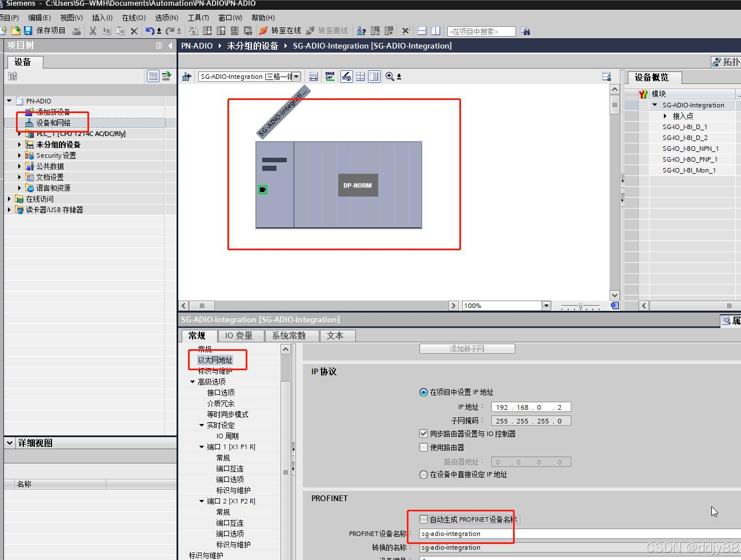Collapse the 高级选项 properties node
741x560 pixels.
coord(193,382)
